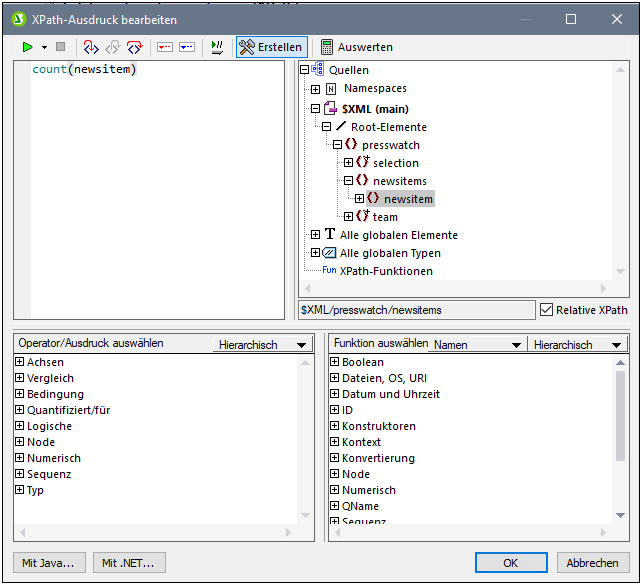Click the red breakpoint box toolbar icon

[165, 47]
